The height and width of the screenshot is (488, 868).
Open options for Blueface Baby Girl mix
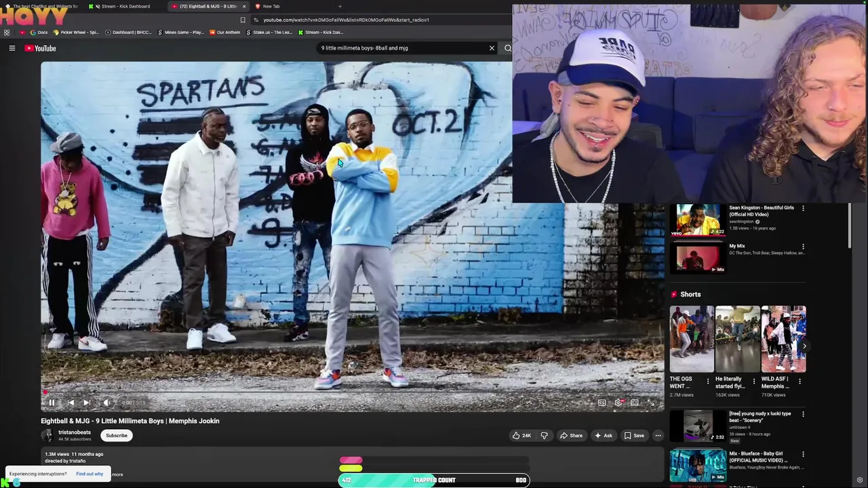click(803, 454)
